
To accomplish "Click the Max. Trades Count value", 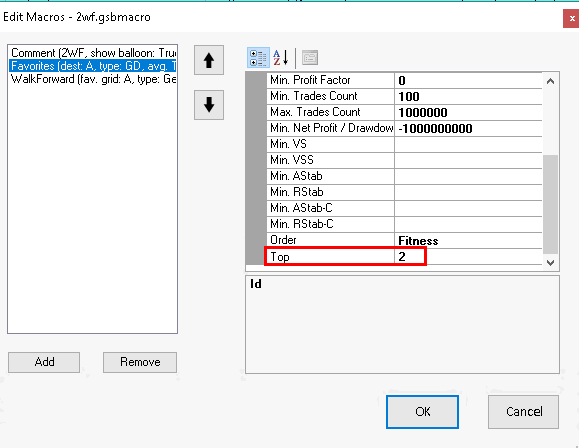I will tap(468, 112).
